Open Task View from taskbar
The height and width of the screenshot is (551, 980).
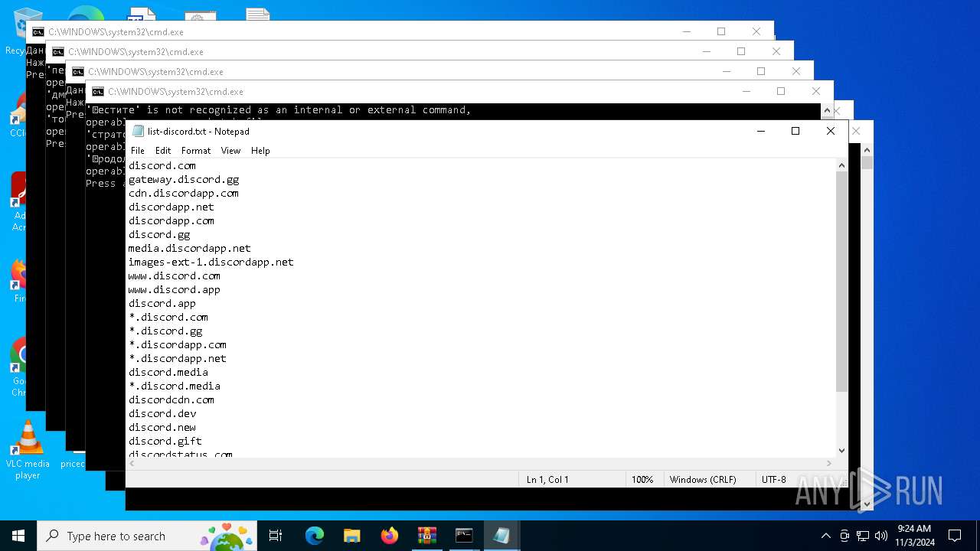[x=276, y=536]
